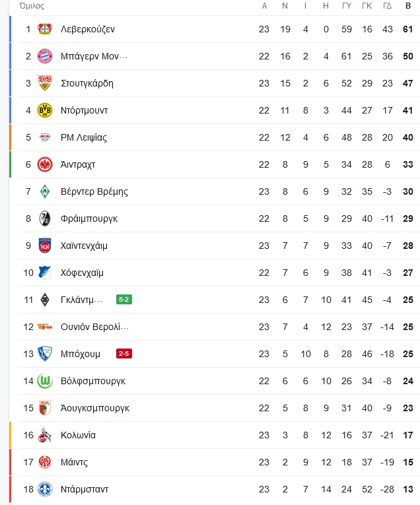Click the Eintracht Frankfurt eagle crest
Image resolution: width=420 pixels, height=505 pixels.
click(x=45, y=164)
